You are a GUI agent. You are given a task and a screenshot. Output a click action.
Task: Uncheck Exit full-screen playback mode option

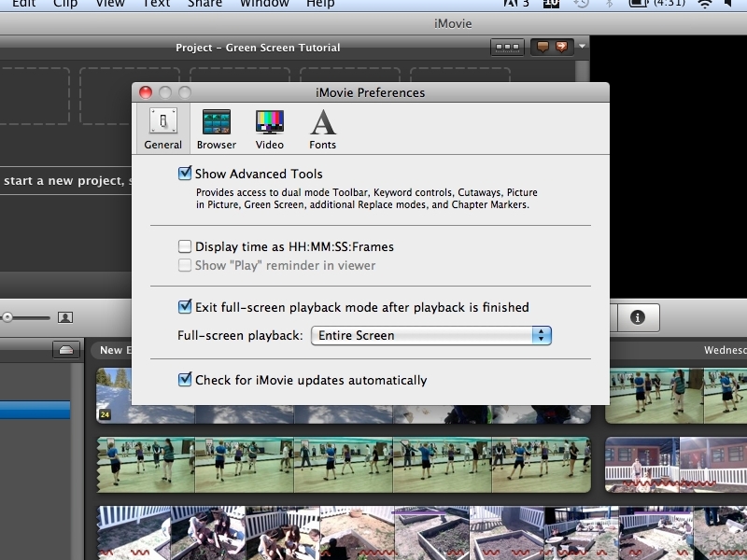pos(185,307)
